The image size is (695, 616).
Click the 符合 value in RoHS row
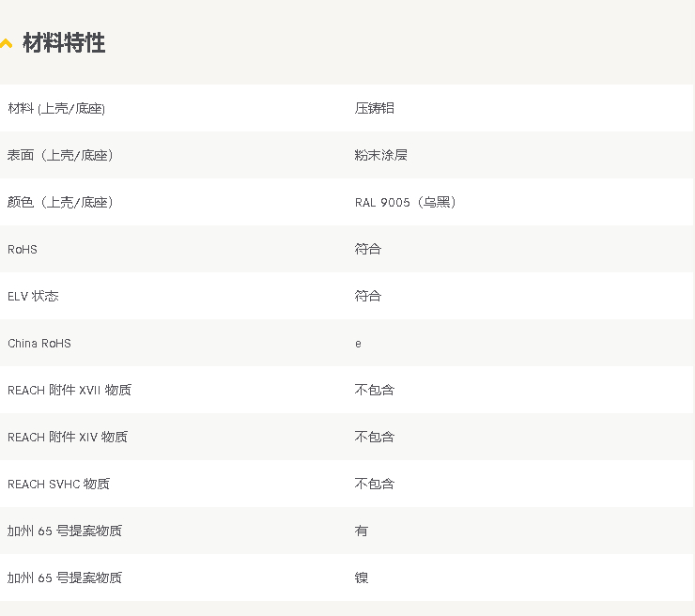click(368, 249)
